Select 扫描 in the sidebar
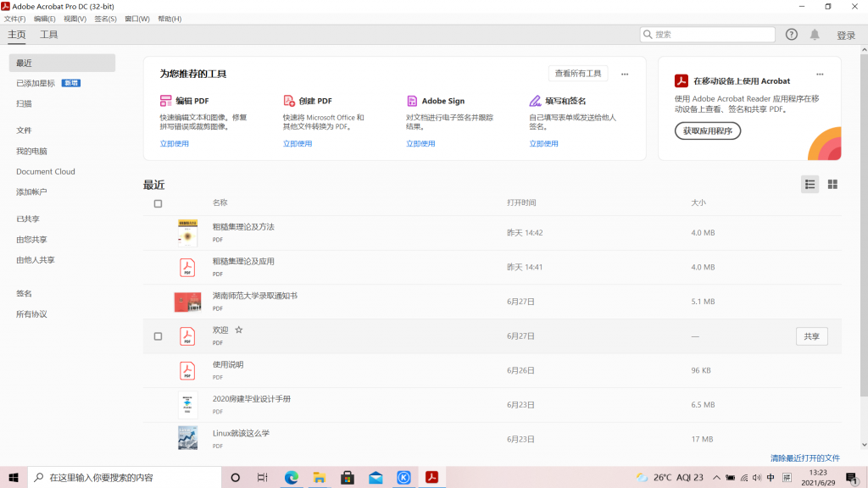868x488 pixels. click(x=24, y=103)
